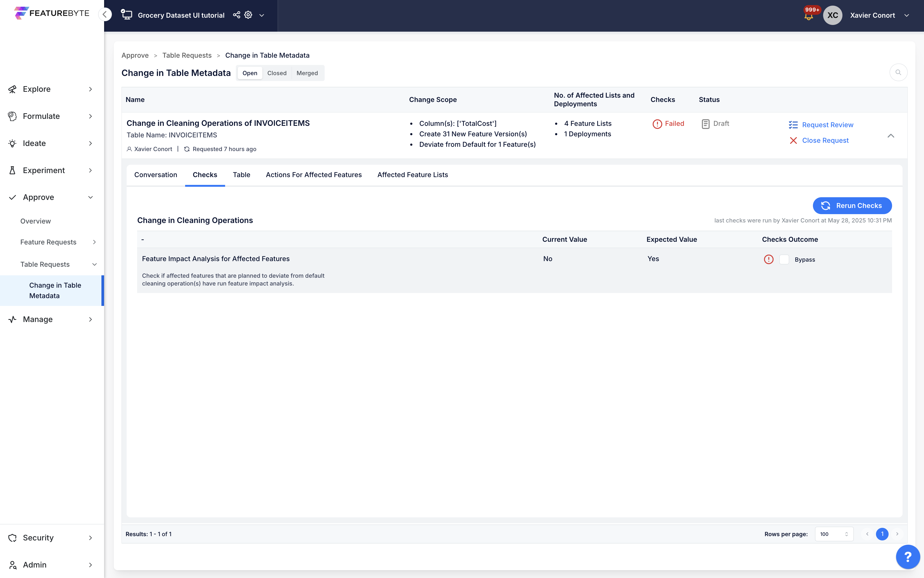
Task: Expand the Explore menu chevron
Action: tap(91, 89)
